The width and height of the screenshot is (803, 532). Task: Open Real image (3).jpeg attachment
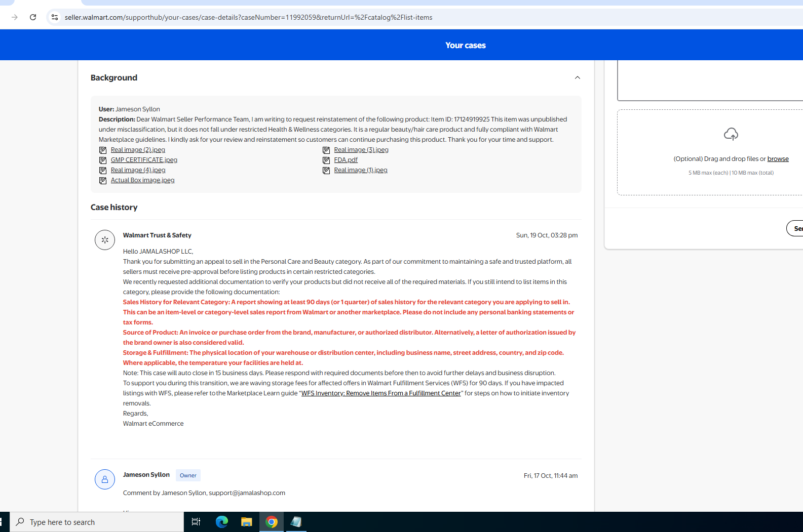click(361, 150)
